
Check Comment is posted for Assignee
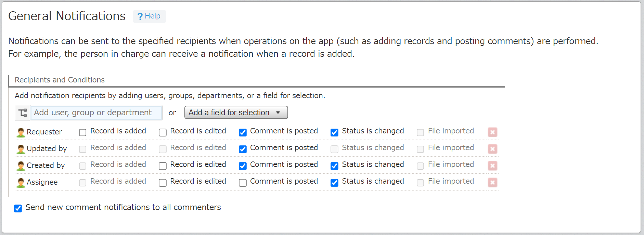[243, 183]
